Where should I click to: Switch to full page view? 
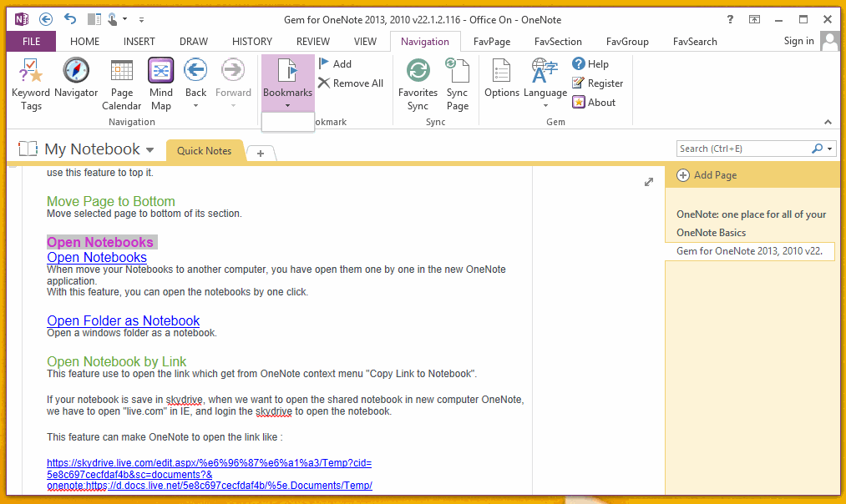pyautogui.click(x=649, y=182)
